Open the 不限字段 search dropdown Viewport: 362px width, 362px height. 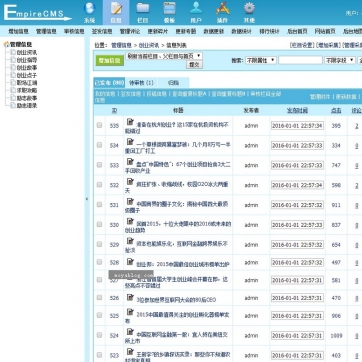point(340,60)
